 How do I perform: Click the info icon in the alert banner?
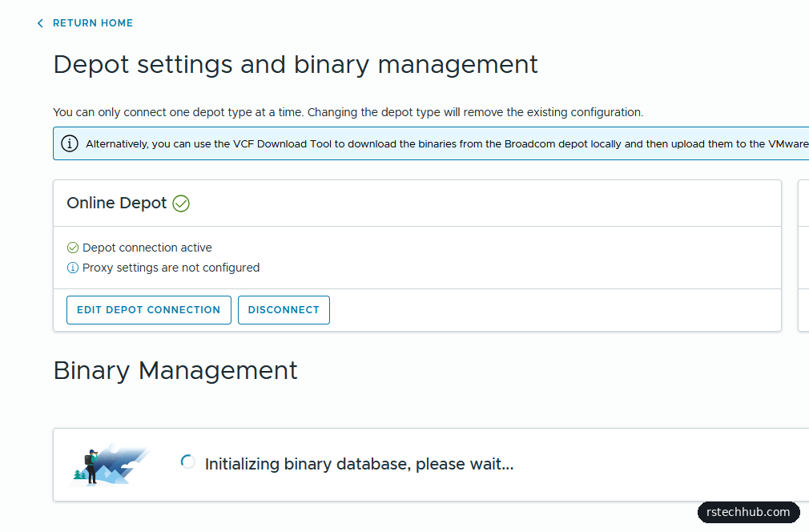point(70,143)
